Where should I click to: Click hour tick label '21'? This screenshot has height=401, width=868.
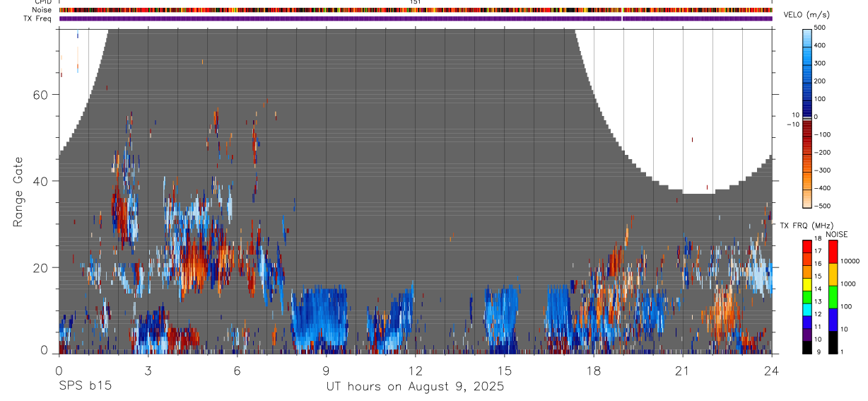click(682, 370)
